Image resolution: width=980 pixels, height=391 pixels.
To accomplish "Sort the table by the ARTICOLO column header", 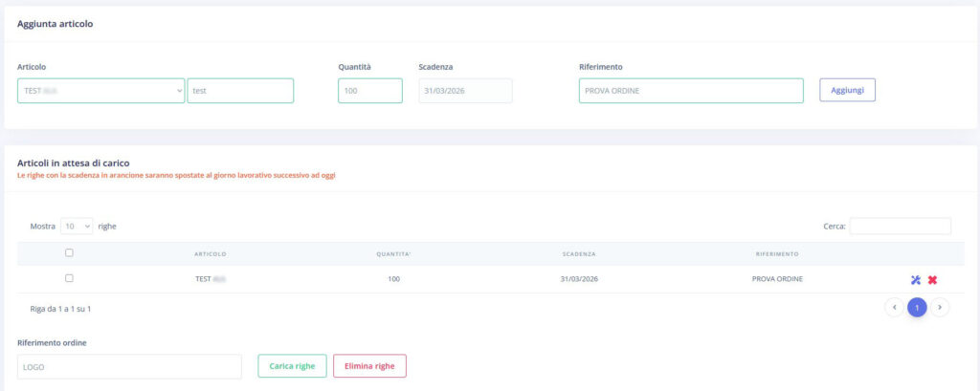I will (210, 254).
